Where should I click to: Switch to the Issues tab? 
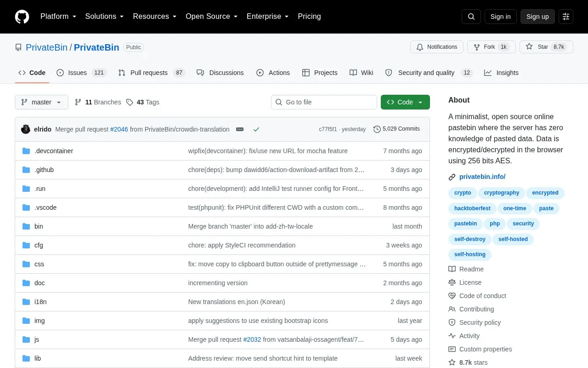(81, 73)
